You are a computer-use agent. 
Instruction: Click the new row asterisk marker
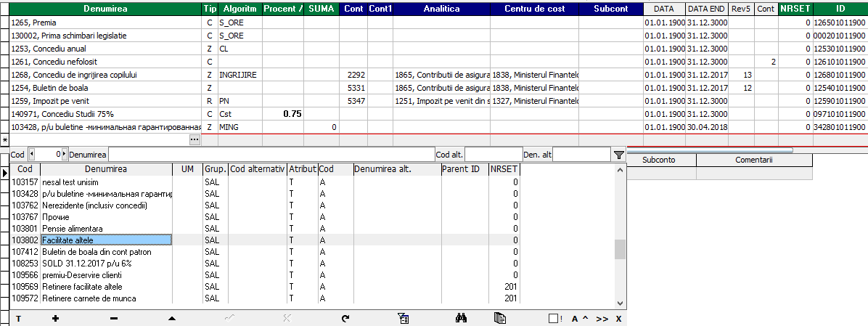(5, 141)
